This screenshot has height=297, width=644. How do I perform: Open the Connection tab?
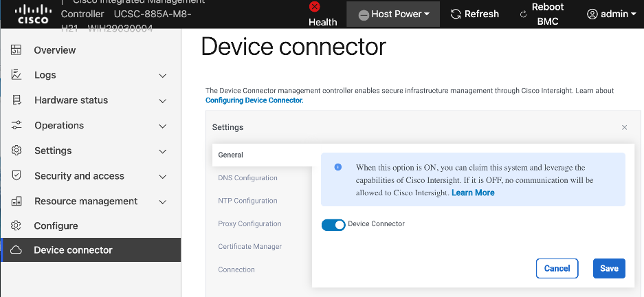coord(236,269)
